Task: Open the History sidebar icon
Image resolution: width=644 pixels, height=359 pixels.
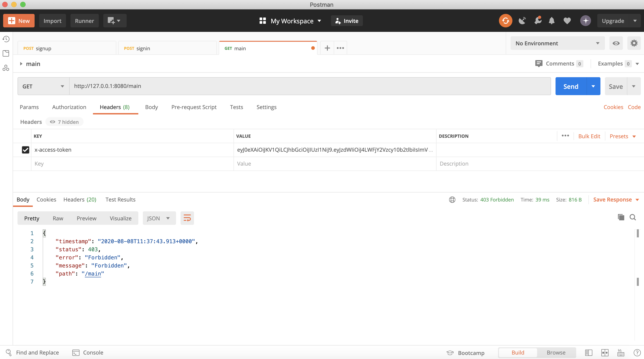Action: (x=6, y=39)
